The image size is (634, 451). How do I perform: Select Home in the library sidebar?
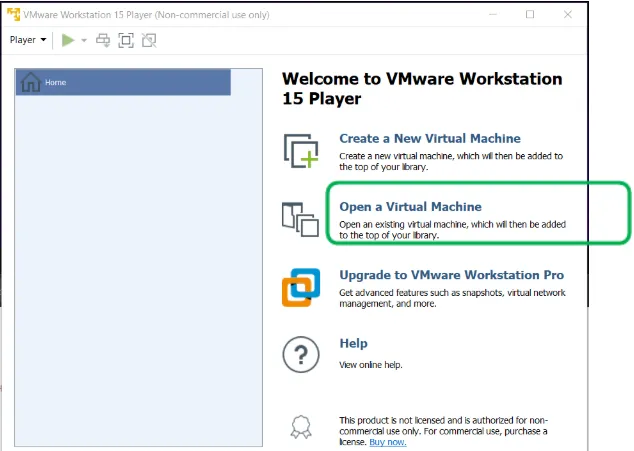click(x=123, y=82)
